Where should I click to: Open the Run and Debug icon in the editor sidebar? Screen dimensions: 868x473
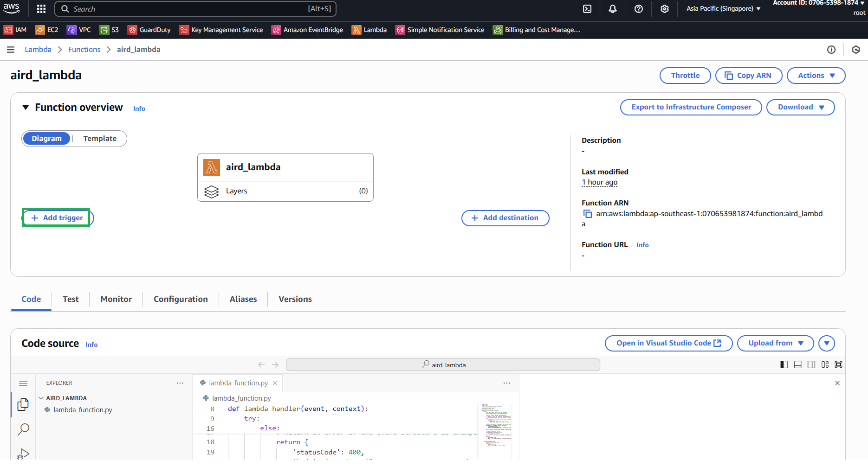[23, 454]
